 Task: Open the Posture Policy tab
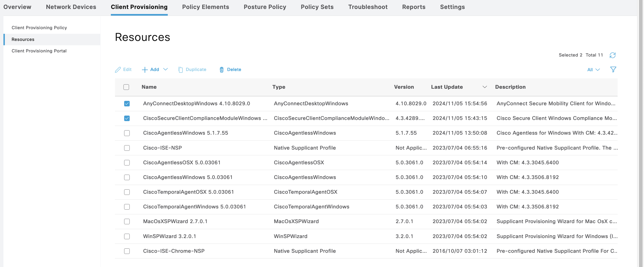(265, 7)
